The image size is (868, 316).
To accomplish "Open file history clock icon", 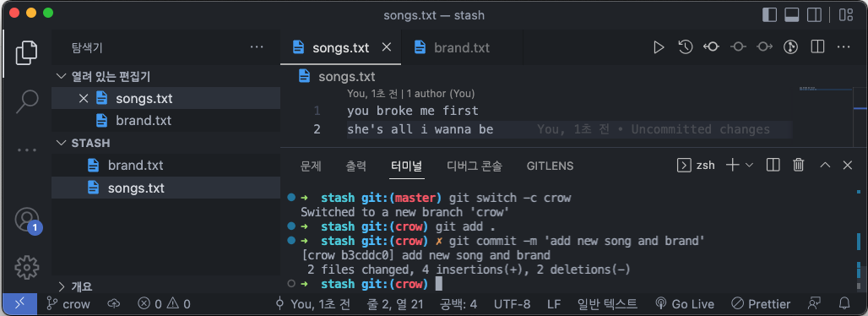I will point(686,47).
